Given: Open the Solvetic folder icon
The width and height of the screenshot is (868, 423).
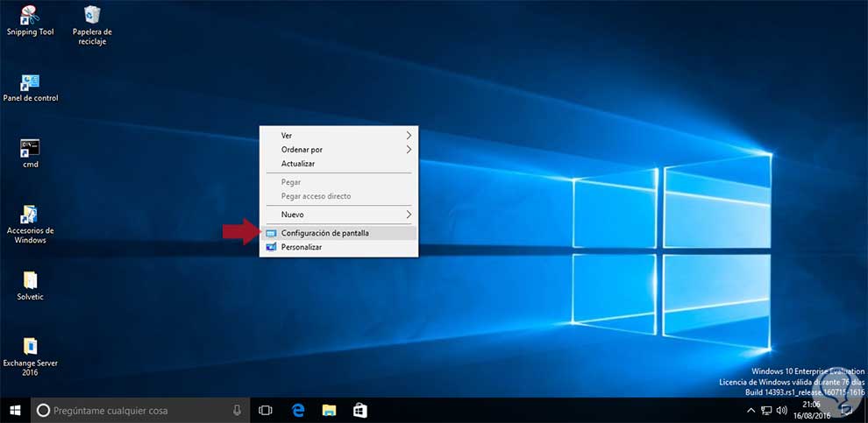Looking at the screenshot, I should coord(31,286).
